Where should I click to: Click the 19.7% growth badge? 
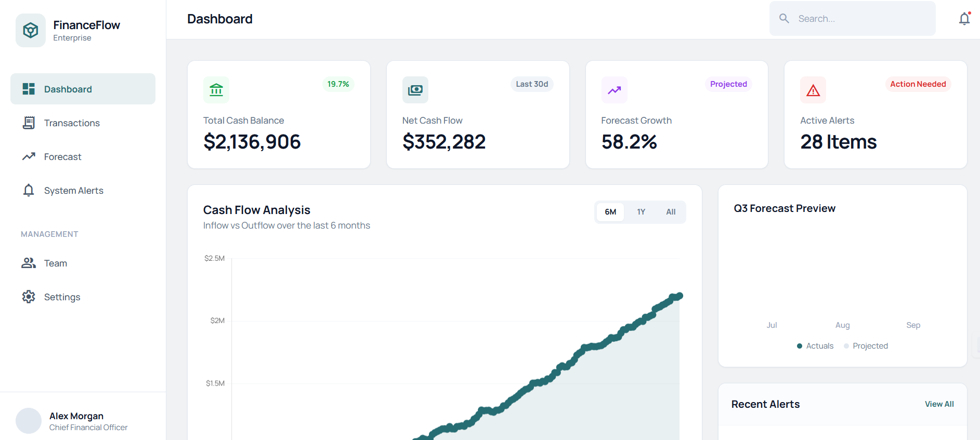[x=338, y=84]
